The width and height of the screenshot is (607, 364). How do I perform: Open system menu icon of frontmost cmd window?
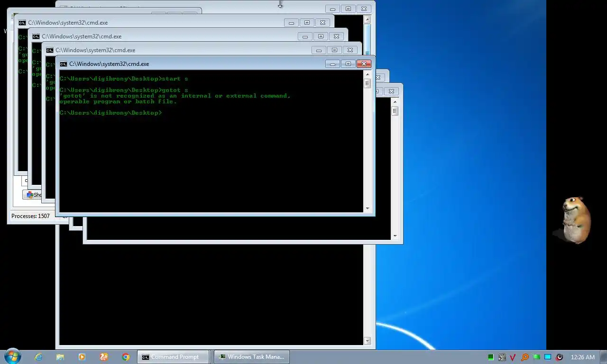(x=63, y=64)
